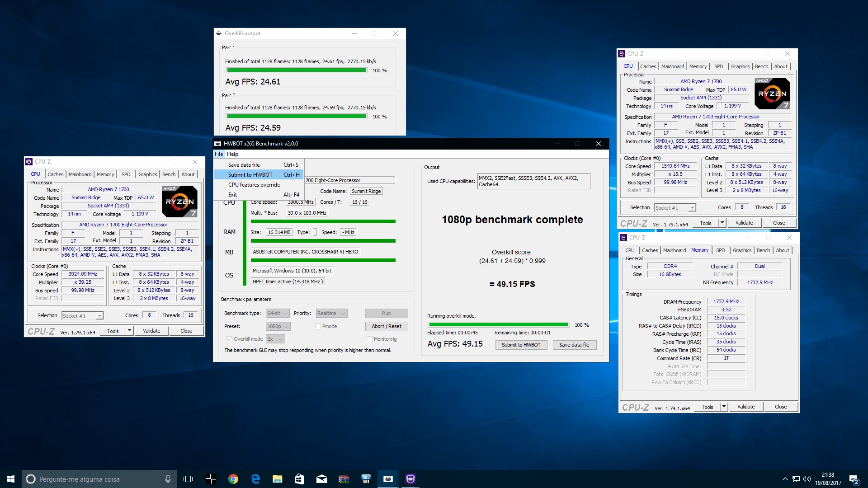
Task: Open the Benchmark type 64-bit dropdown
Action: pyautogui.click(x=278, y=313)
